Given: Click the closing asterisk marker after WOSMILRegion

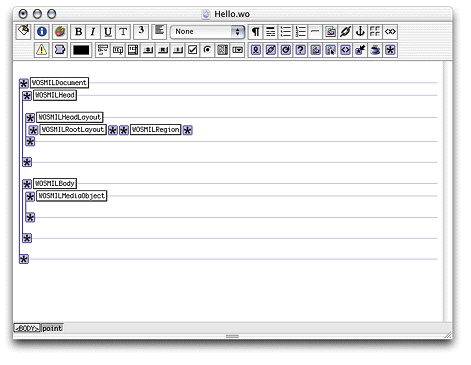Looking at the screenshot, I should tap(188, 130).
